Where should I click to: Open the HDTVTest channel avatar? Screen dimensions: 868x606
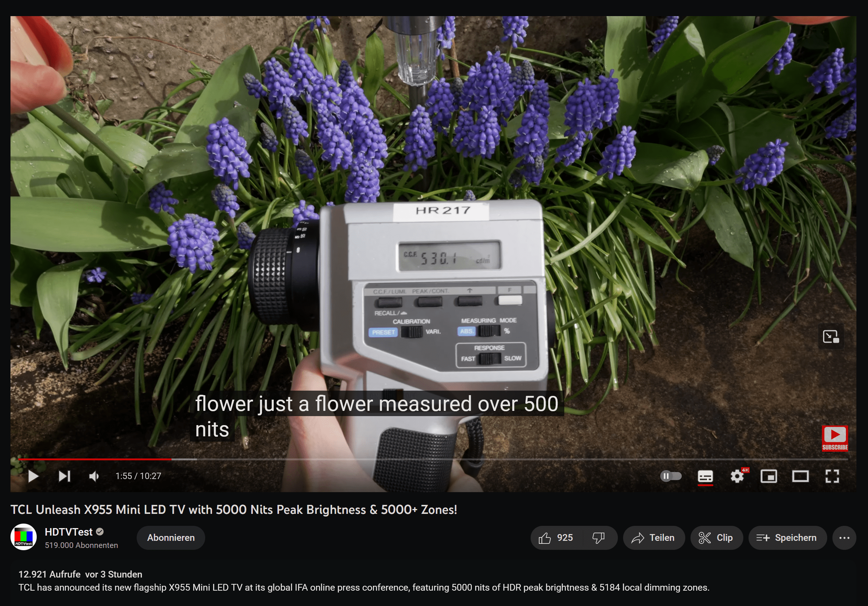(24, 537)
